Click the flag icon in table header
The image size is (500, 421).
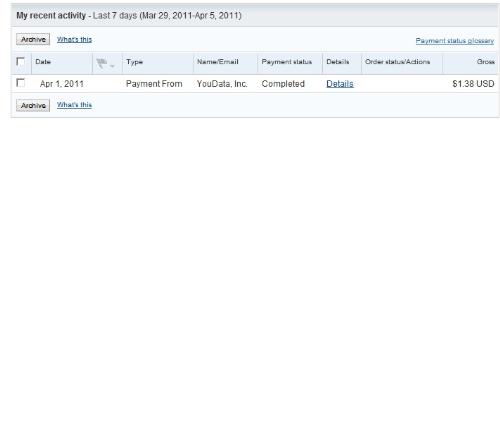tap(101, 63)
